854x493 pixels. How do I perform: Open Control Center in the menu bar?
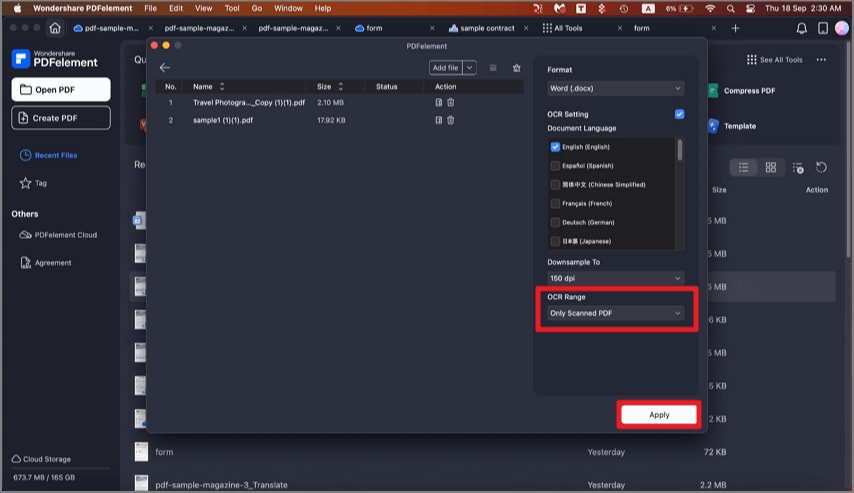click(x=750, y=8)
